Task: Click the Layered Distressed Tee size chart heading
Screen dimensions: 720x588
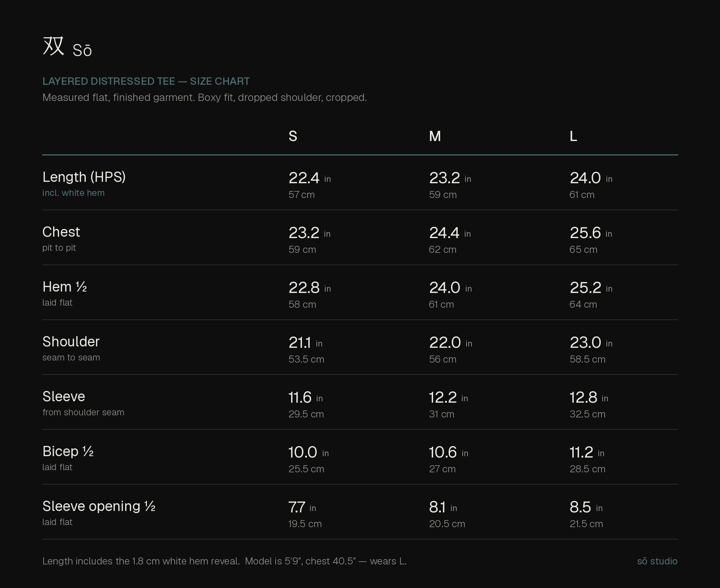Action: click(x=146, y=81)
